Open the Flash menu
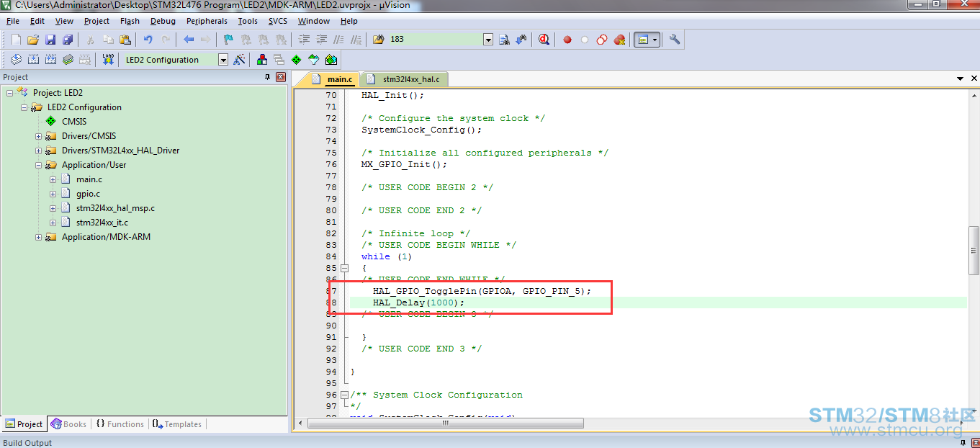This screenshot has height=448, width=980. tap(130, 21)
